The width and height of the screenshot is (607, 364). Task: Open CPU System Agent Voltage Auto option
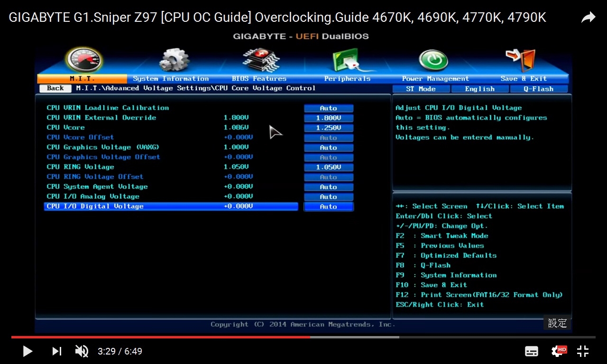329,187
